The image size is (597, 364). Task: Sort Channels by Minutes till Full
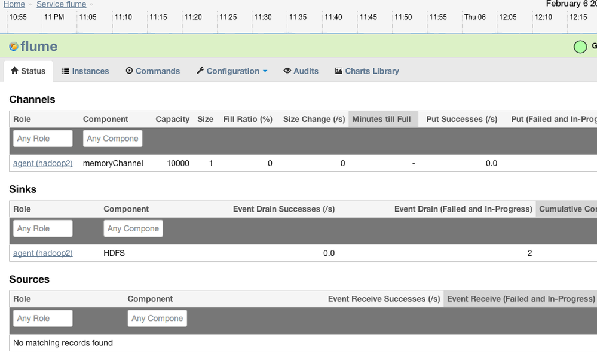click(382, 119)
